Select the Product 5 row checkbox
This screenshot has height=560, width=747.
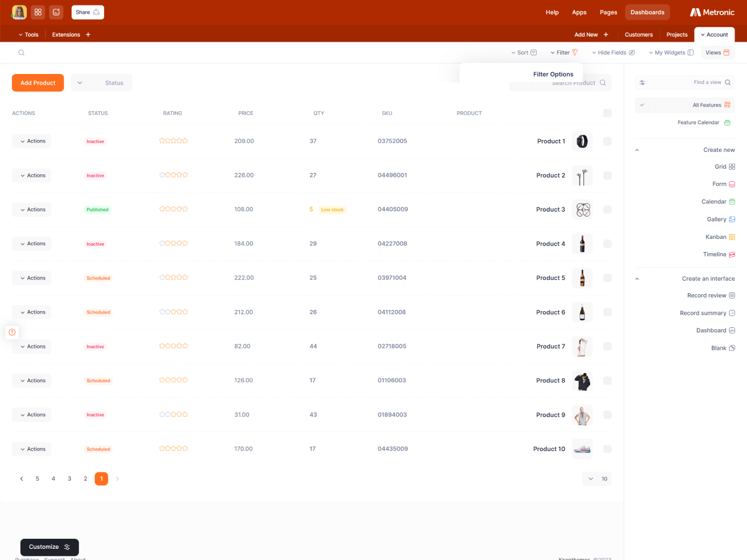coord(607,278)
